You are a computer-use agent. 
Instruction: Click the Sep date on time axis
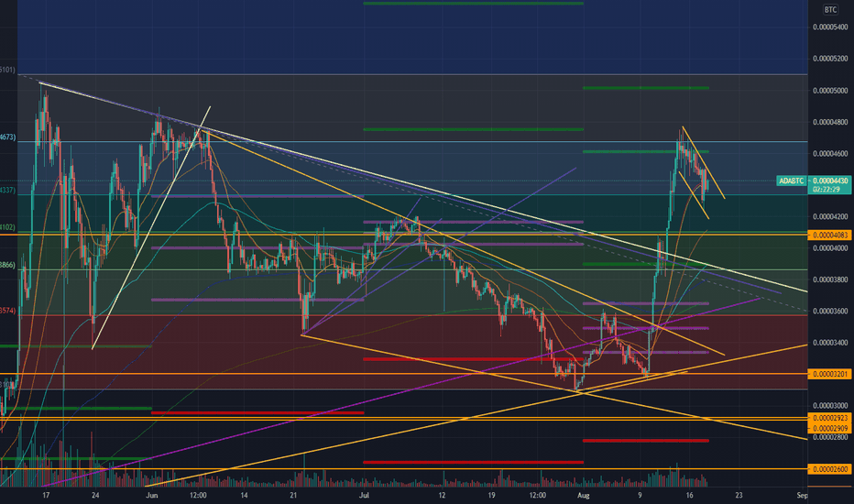tap(802, 495)
